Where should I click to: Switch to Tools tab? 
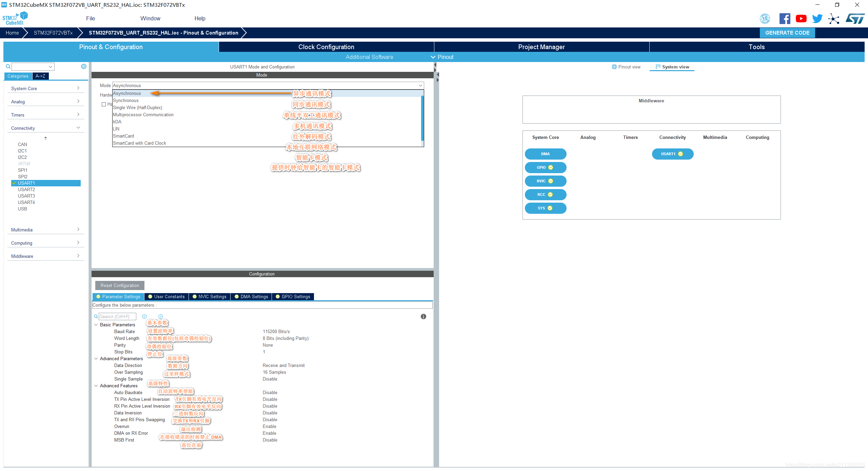point(757,47)
